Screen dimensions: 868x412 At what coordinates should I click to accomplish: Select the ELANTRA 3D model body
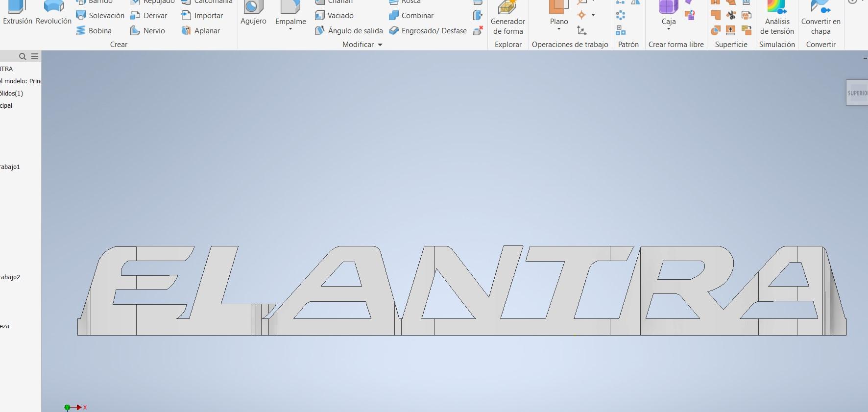pos(462,291)
